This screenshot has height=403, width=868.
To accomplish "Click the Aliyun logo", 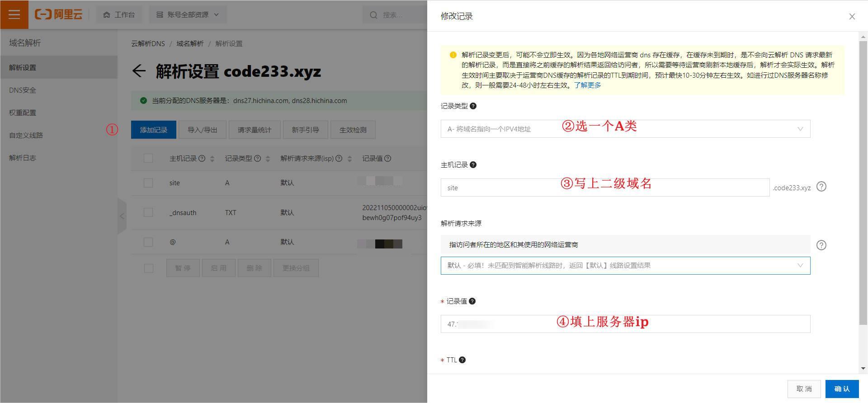I will click(59, 14).
